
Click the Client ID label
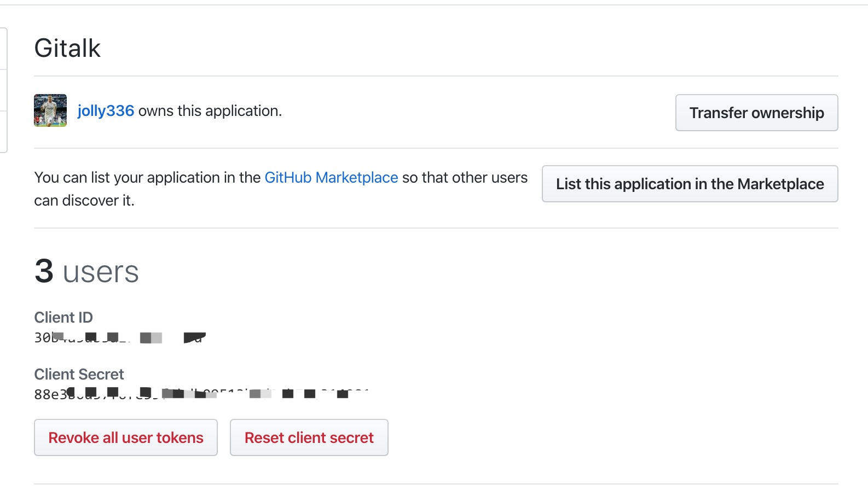[63, 317]
